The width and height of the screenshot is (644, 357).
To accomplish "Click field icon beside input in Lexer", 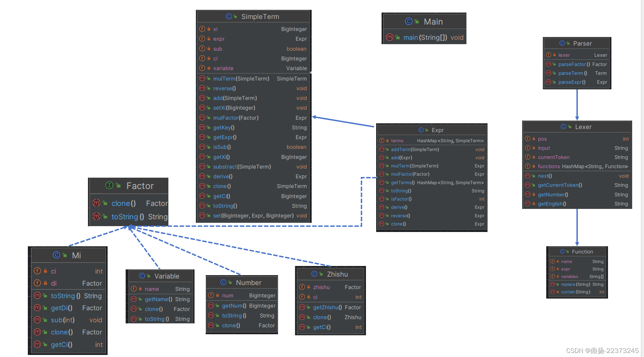I will (x=528, y=148).
